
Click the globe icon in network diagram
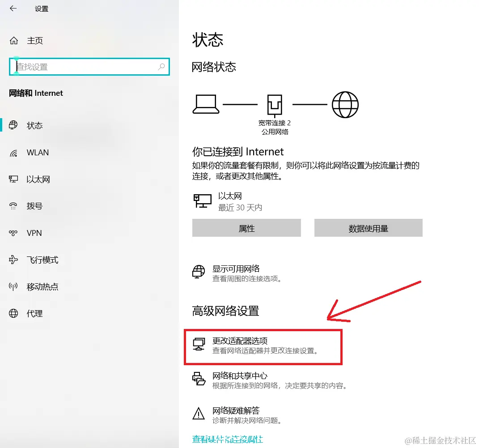[x=345, y=104]
